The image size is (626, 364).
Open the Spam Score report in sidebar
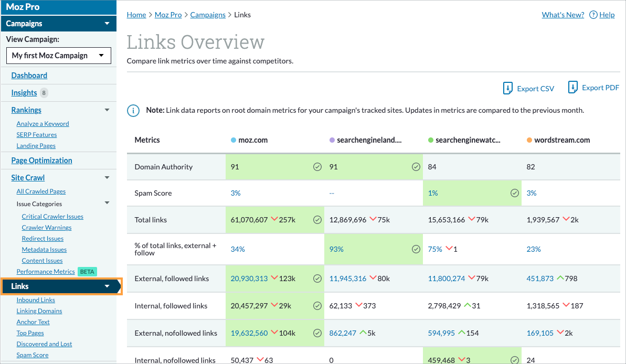click(x=33, y=355)
